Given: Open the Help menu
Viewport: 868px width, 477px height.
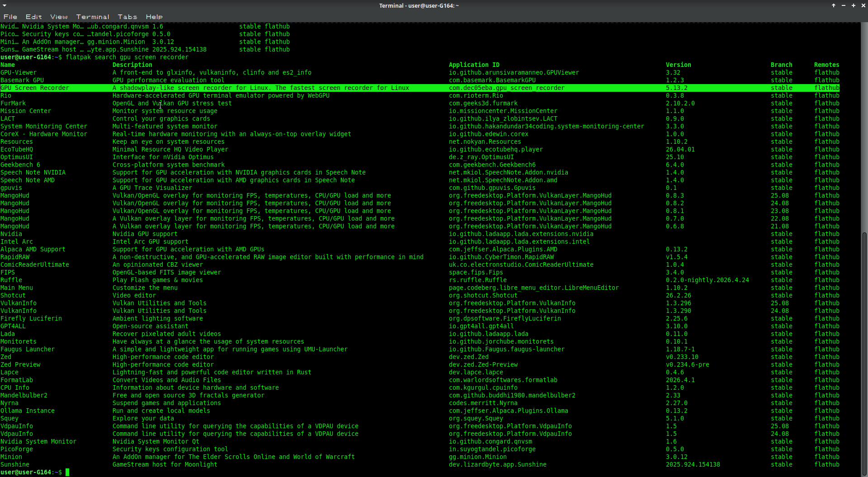Looking at the screenshot, I should [154, 17].
